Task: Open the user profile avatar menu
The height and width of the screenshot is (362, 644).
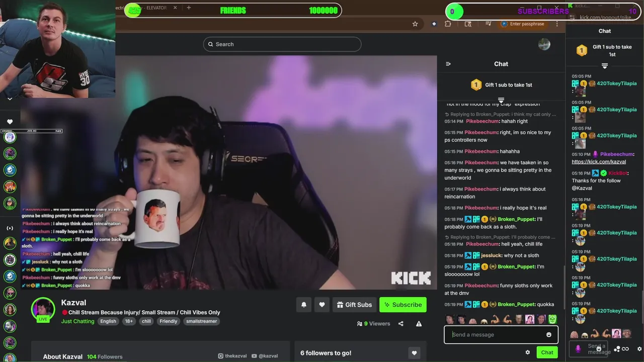Action: point(544,44)
